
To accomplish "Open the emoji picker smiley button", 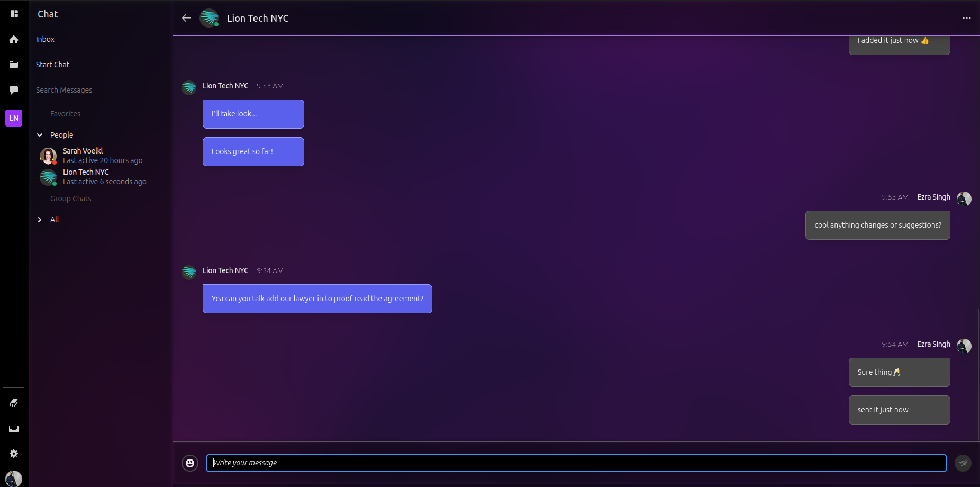I will coord(190,463).
